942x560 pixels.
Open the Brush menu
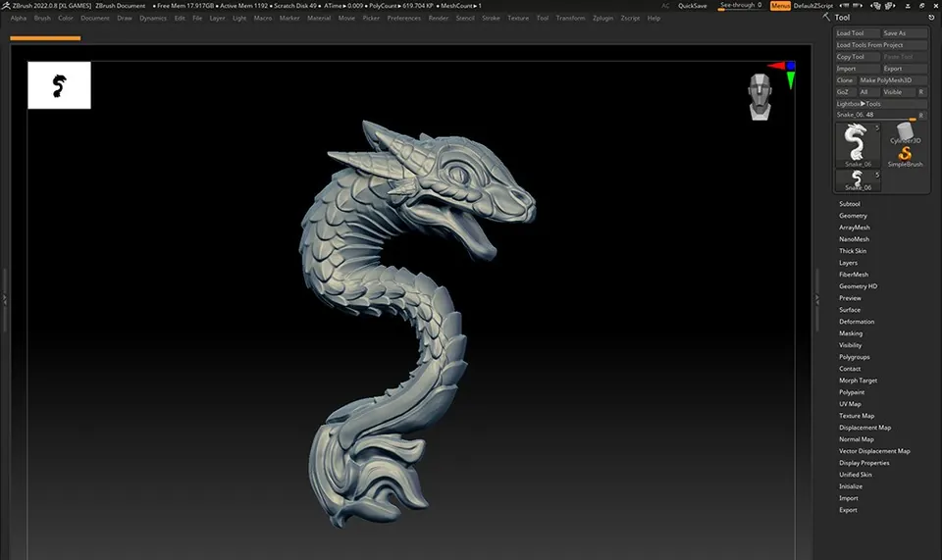tap(42, 18)
